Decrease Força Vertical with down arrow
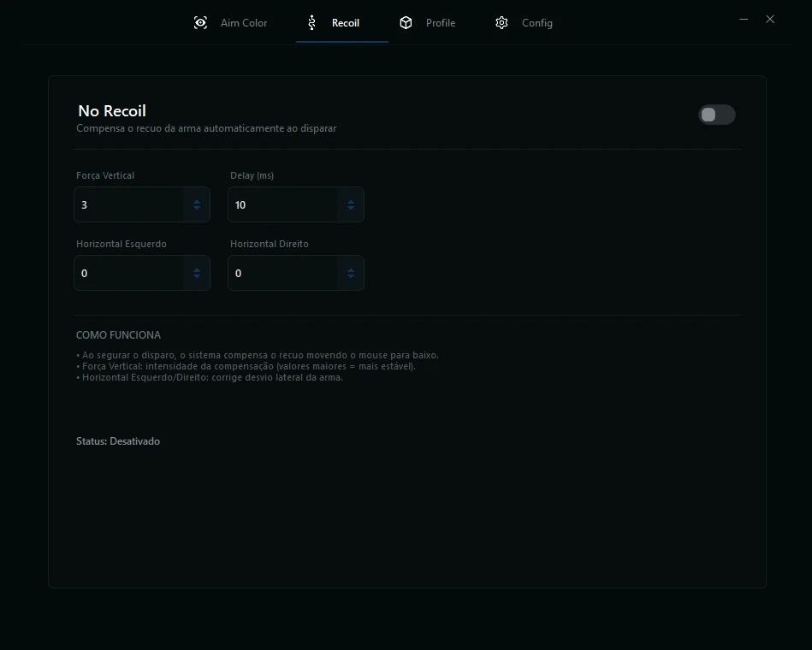This screenshot has height=650, width=812. click(x=197, y=208)
